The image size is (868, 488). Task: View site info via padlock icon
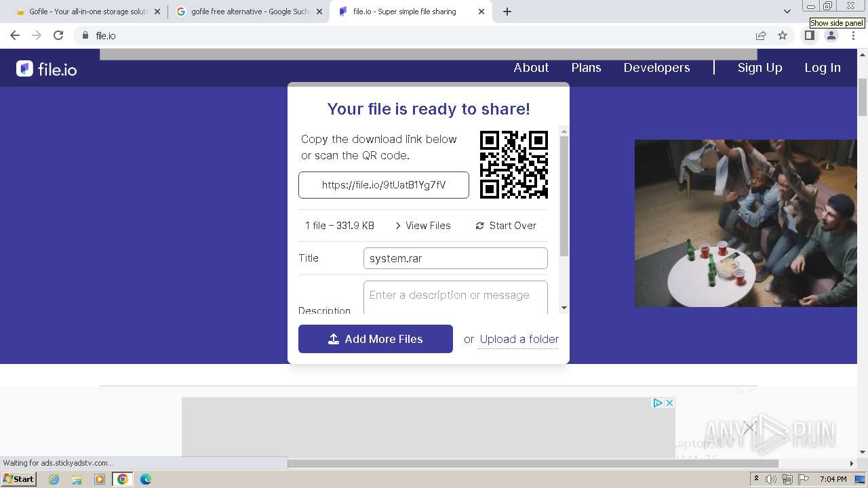pyautogui.click(x=85, y=35)
